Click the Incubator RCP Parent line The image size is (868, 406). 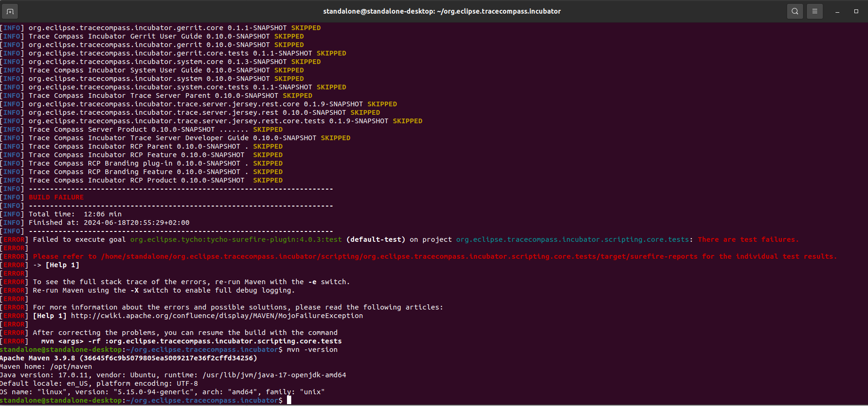click(142, 146)
